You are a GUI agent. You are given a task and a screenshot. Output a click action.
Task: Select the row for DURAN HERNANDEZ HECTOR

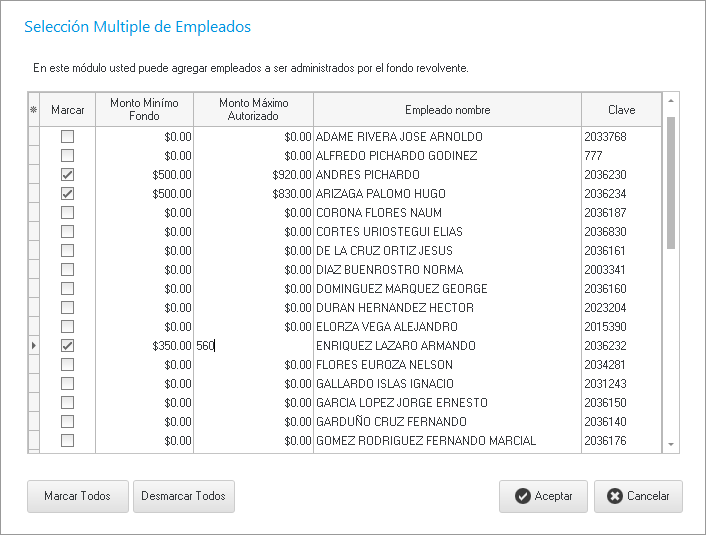point(446,308)
